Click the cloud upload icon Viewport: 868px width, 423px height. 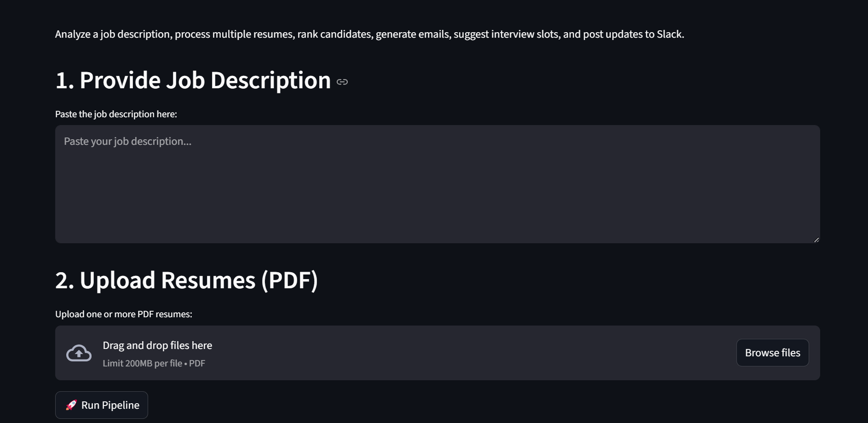click(79, 353)
